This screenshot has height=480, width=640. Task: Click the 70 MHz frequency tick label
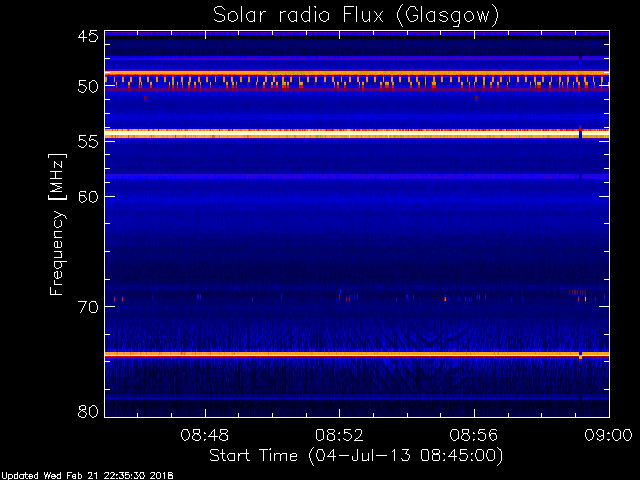(x=87, y=307)
